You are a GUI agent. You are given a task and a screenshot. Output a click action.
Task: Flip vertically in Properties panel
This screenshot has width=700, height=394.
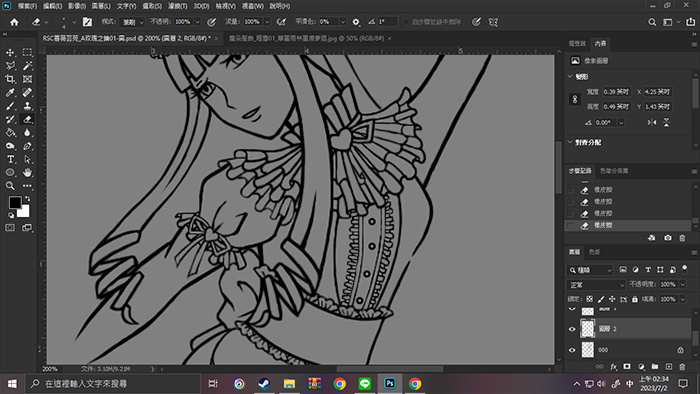pos(667,122)
